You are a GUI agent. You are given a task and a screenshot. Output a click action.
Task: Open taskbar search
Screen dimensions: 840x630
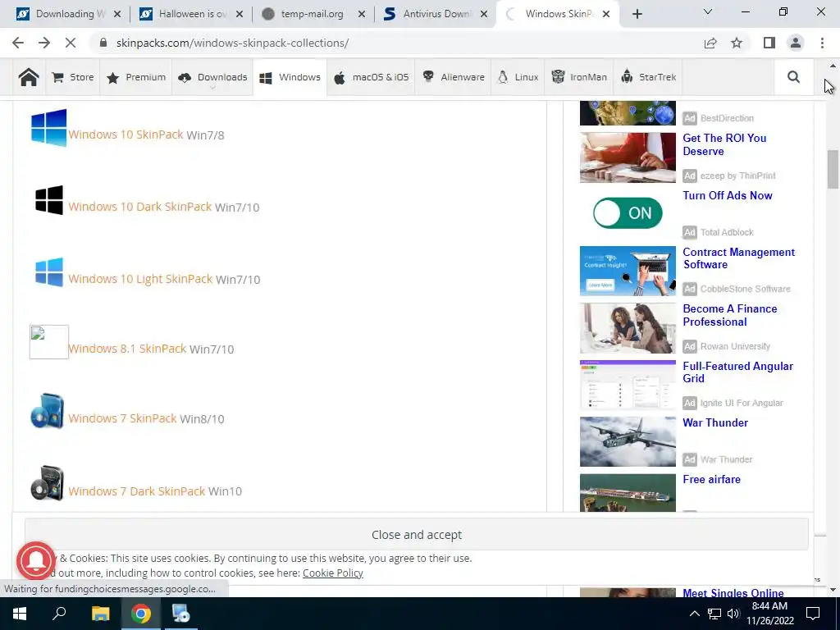(59, 614)
